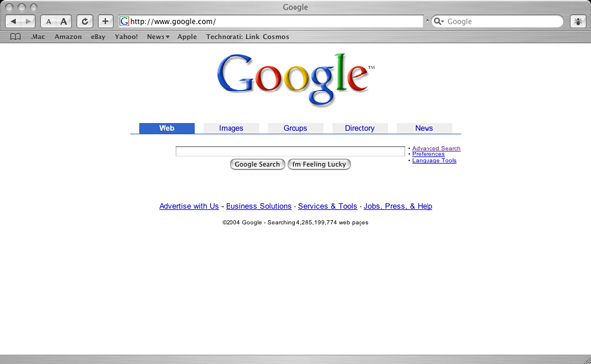Reload the page with the refresh button

85,21
